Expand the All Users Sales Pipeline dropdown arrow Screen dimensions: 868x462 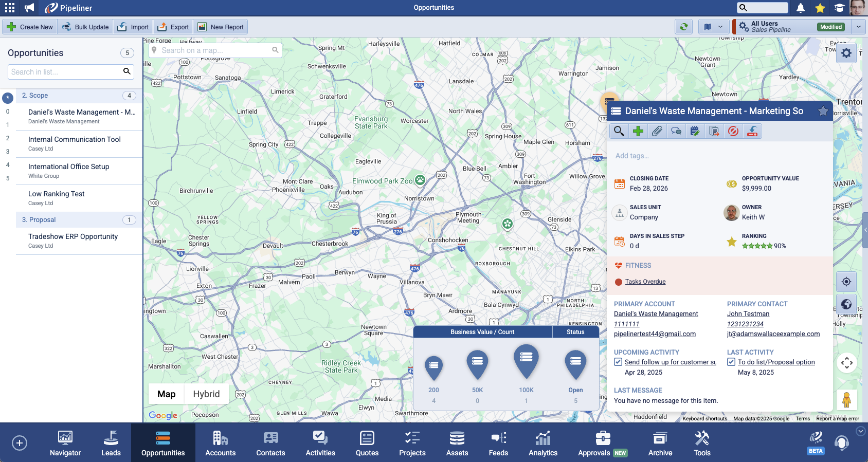(858, 27)
